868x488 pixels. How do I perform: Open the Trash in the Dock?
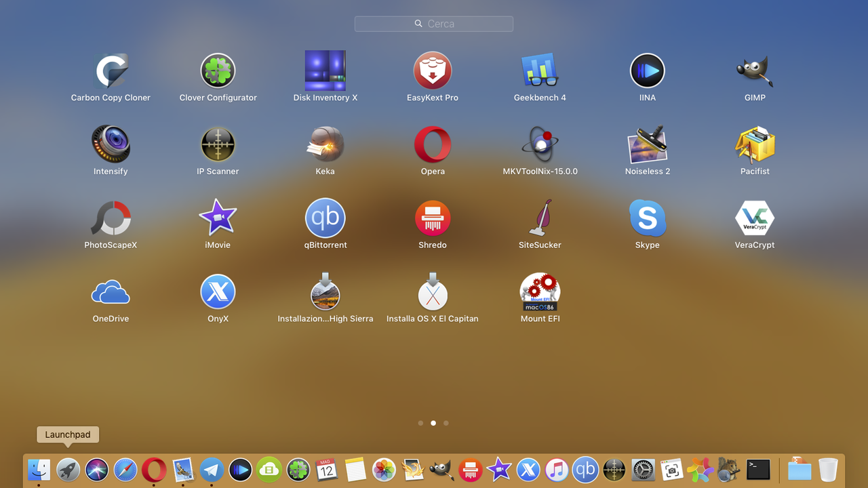point(828,469)
